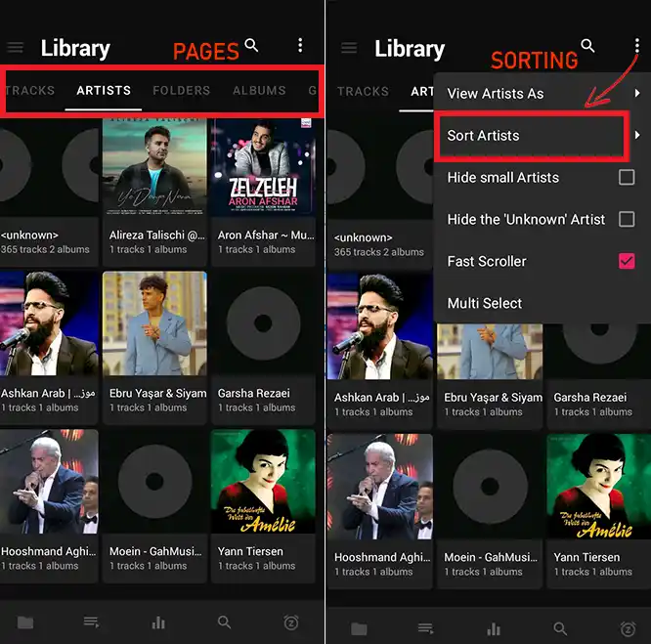
Task: Open Hooshmand Aghili cover in left screen
Action: click(49, 482)
